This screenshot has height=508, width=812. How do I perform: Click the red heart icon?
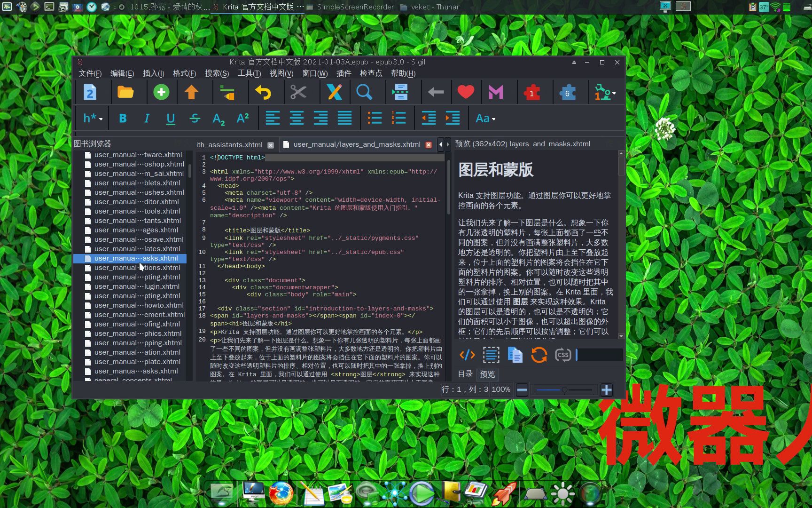466,92
